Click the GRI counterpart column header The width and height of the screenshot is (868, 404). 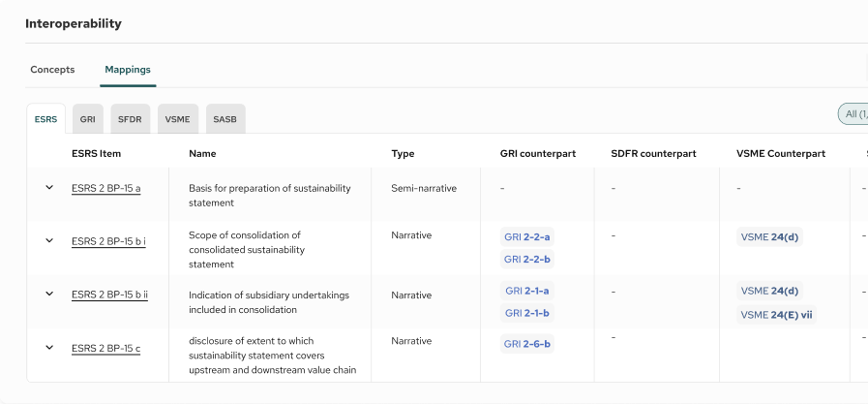[x=537, y=153]
